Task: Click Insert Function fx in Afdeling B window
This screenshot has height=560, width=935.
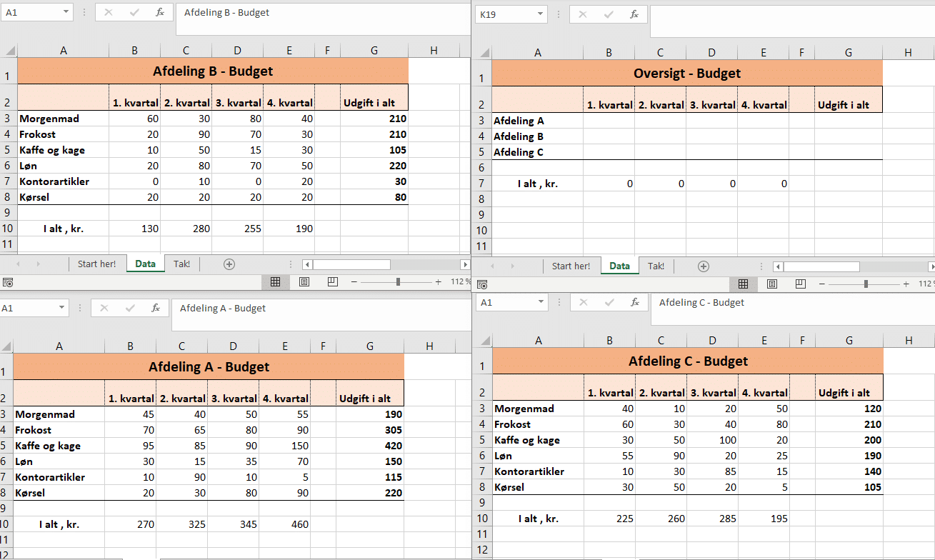Action: [160, 12]
